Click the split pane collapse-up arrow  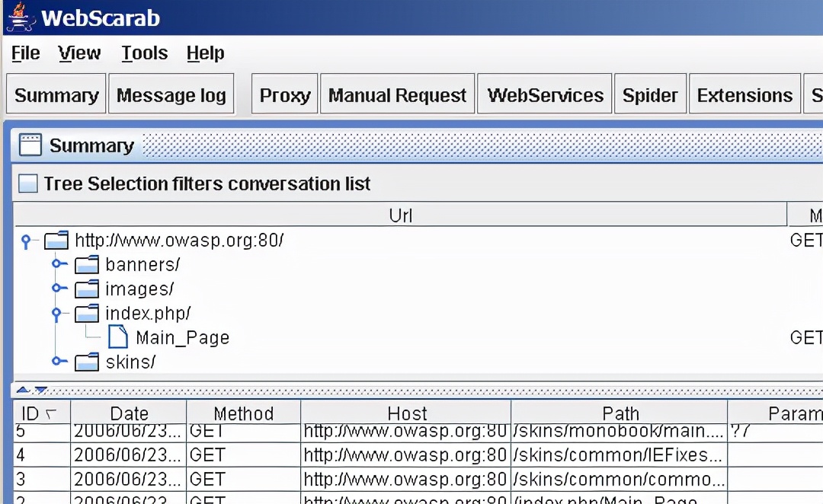(22, 390)
